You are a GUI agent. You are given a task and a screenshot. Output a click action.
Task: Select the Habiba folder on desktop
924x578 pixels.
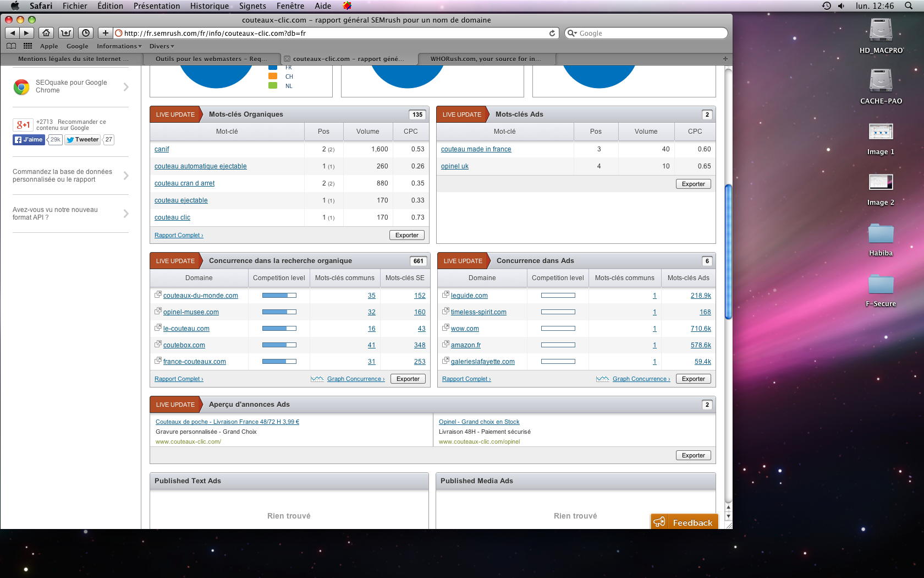pos(881,233)
